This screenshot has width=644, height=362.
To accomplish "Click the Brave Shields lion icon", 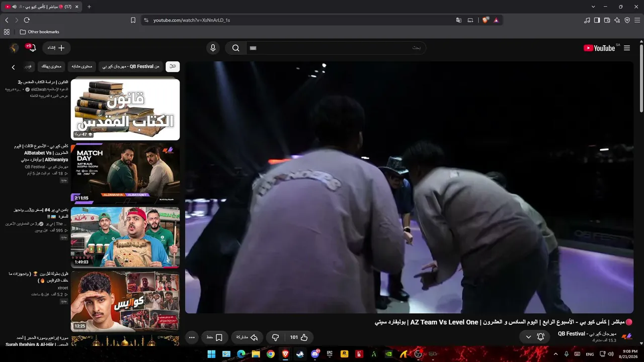I will [x=486, y=20].
